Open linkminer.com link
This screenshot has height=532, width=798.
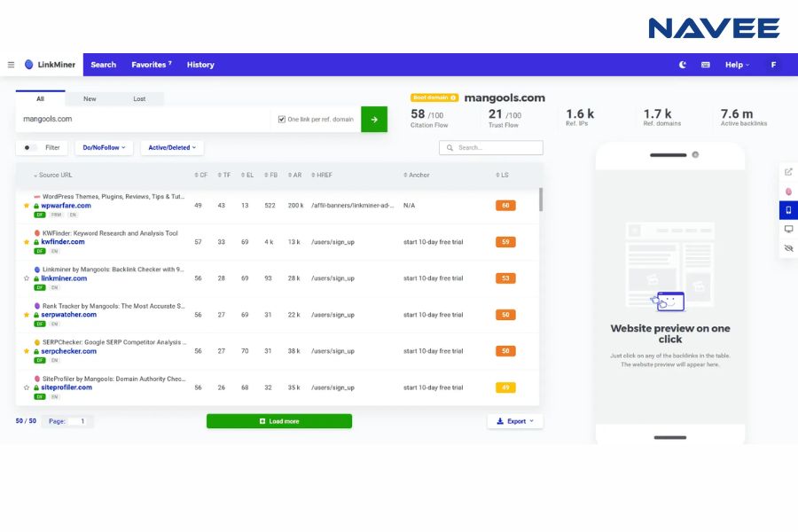64,278
